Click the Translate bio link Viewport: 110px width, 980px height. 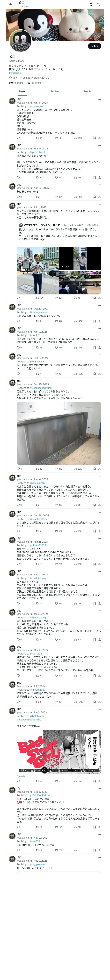(x=15, y=73)
